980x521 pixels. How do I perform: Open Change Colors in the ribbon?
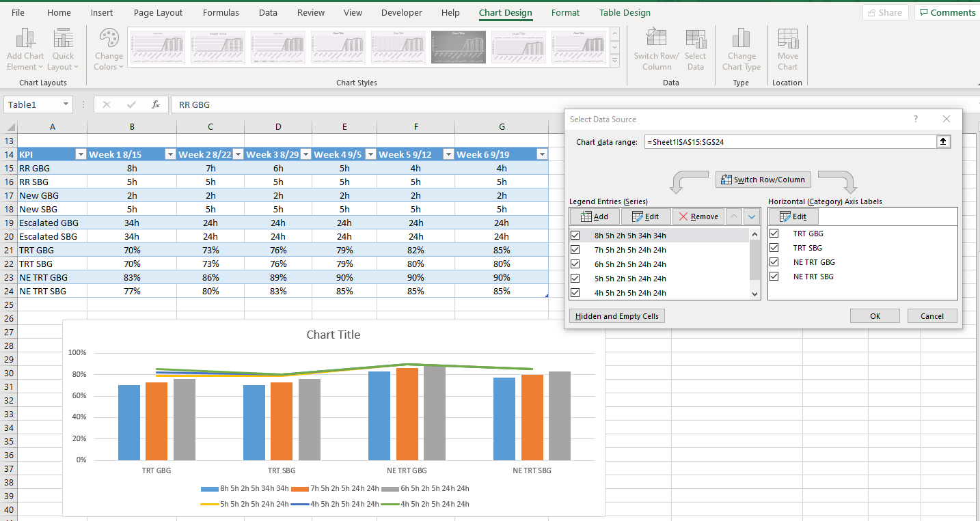109,48
